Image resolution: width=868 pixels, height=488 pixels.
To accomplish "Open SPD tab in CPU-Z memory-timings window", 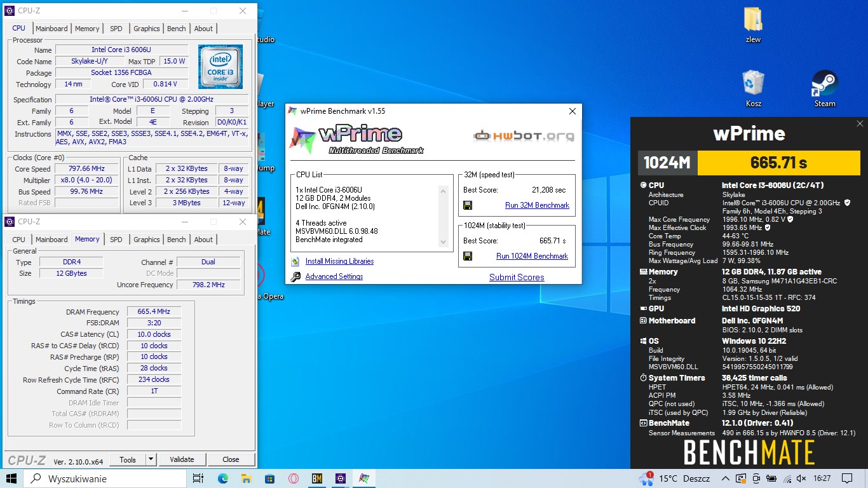I will 116,240.
